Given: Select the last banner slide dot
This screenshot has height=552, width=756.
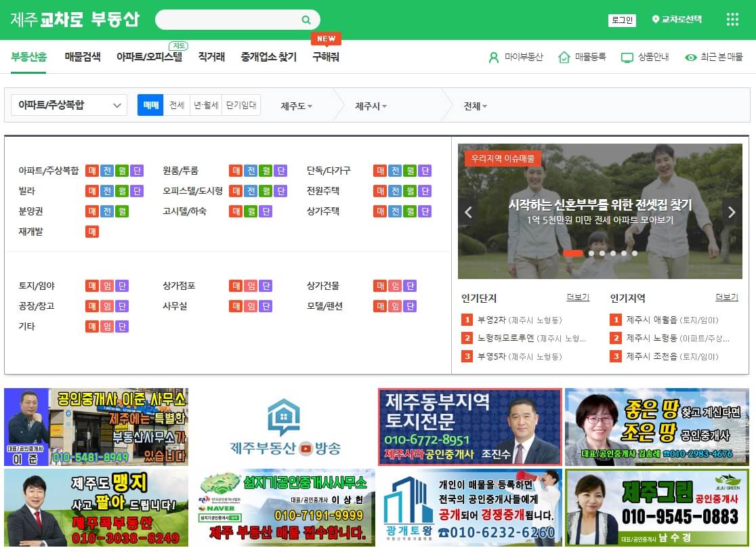Looking at the screenshot, I should [x=635, y=253].
